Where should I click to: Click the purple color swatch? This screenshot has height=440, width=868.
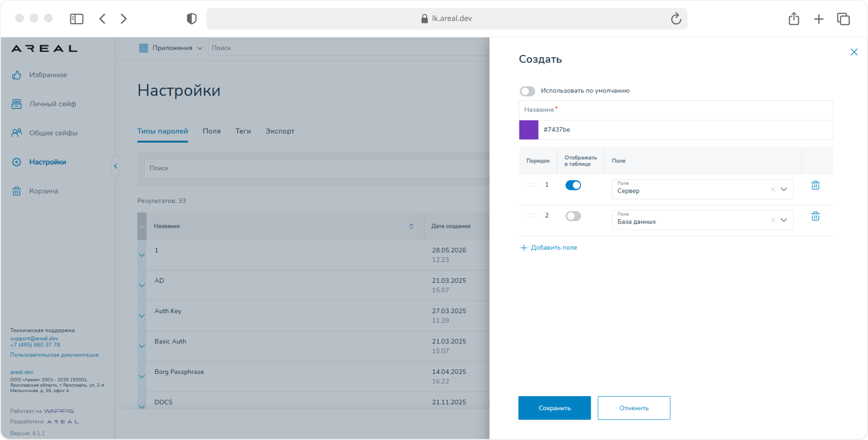(529, 130)
